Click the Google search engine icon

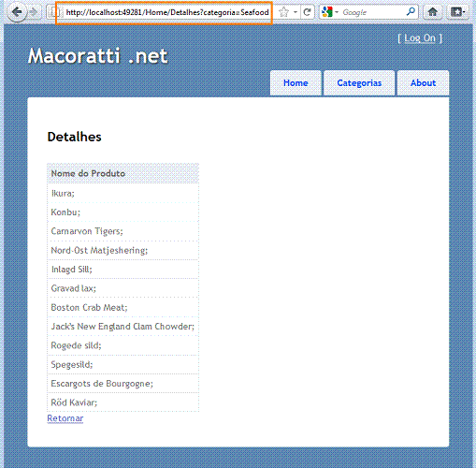tap(327, 12)
